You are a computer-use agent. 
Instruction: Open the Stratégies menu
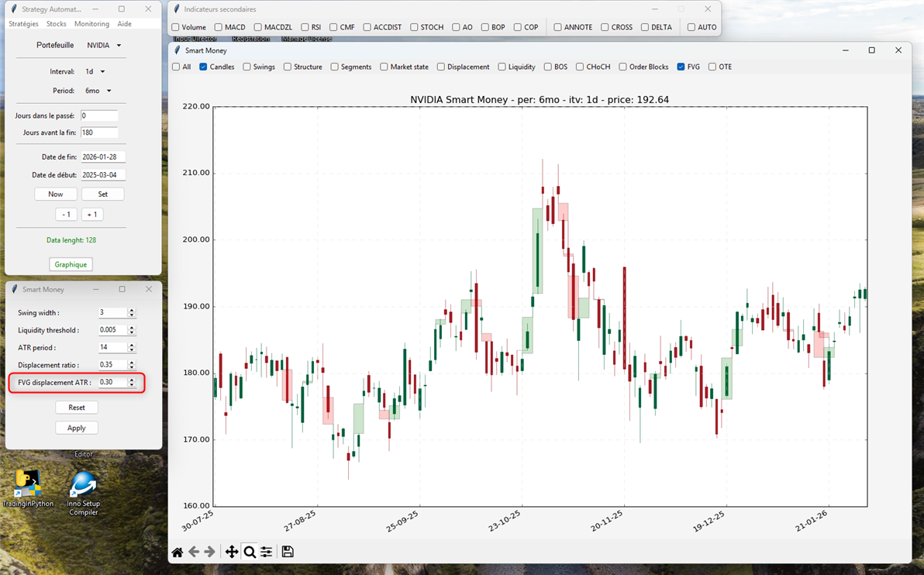23,24
